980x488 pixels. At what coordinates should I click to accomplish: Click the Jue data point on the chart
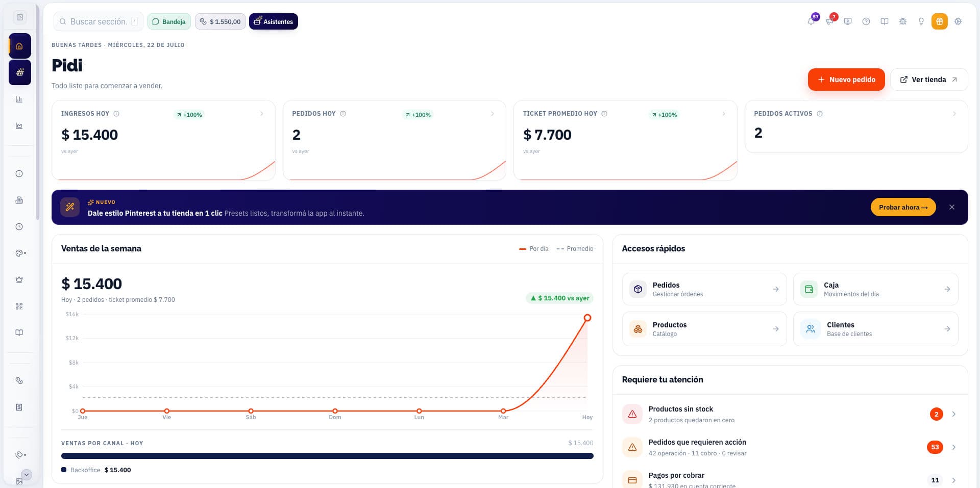click(83, 411)
